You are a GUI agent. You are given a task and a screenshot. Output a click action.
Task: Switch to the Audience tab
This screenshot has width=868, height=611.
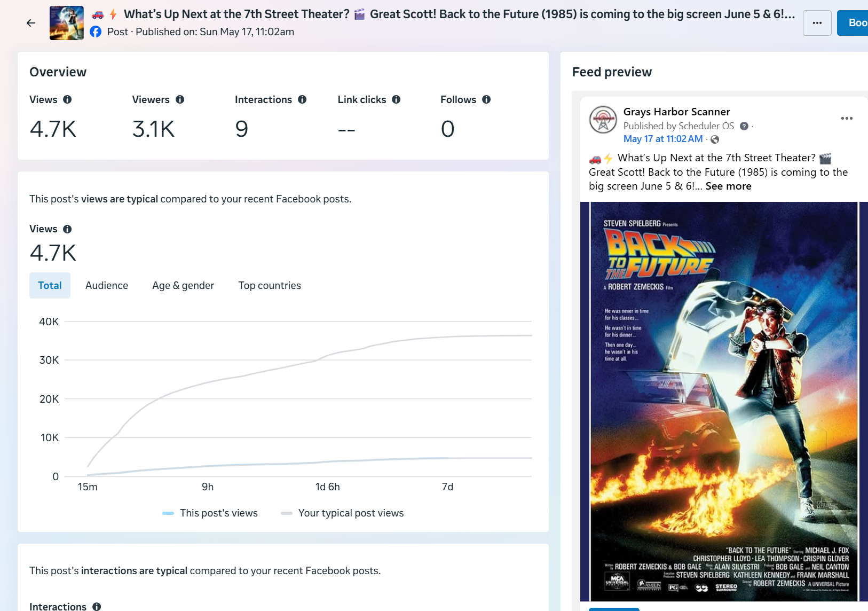pos(107,286)
